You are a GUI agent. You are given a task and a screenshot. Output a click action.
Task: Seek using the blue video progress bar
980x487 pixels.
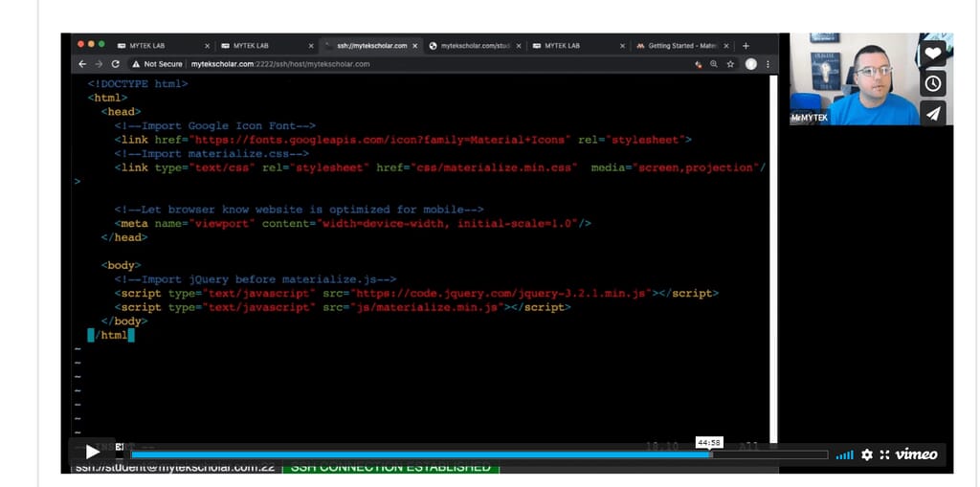[x=479, y=454]
